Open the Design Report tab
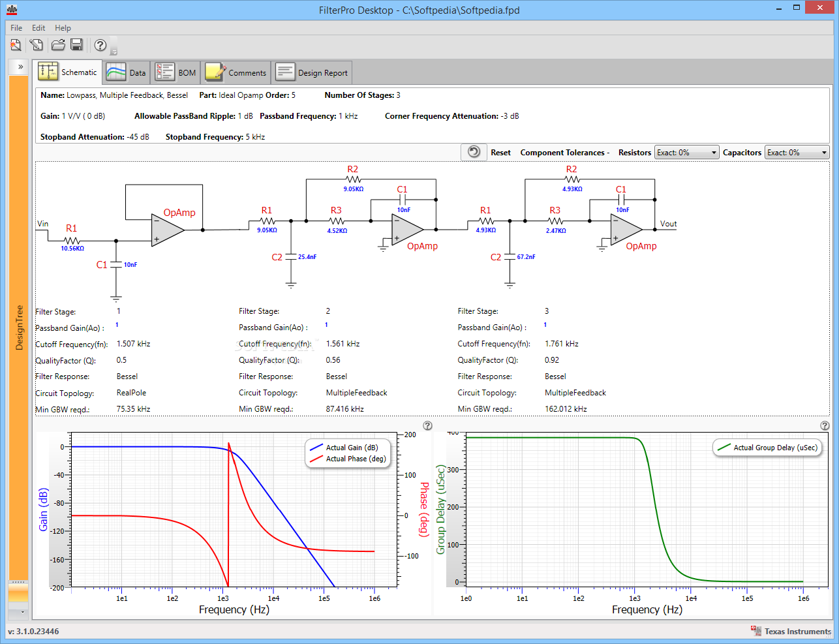 tap(312, 72)
